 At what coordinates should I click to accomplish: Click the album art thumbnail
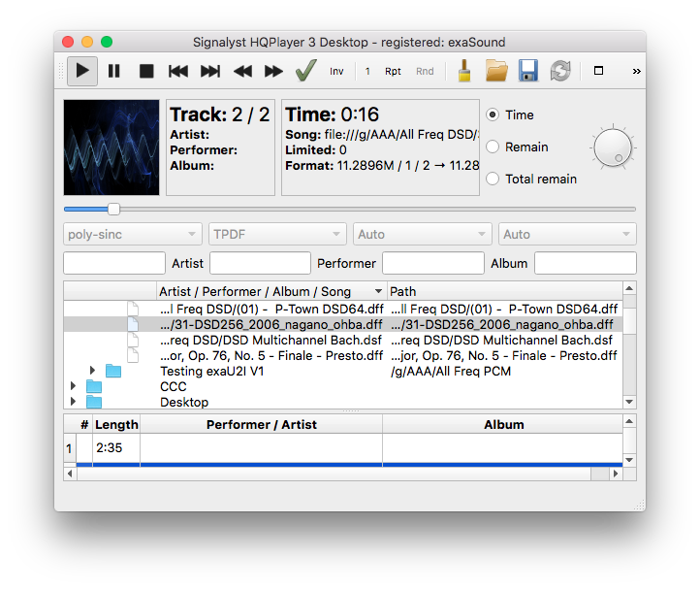click(x=111, y=147)
